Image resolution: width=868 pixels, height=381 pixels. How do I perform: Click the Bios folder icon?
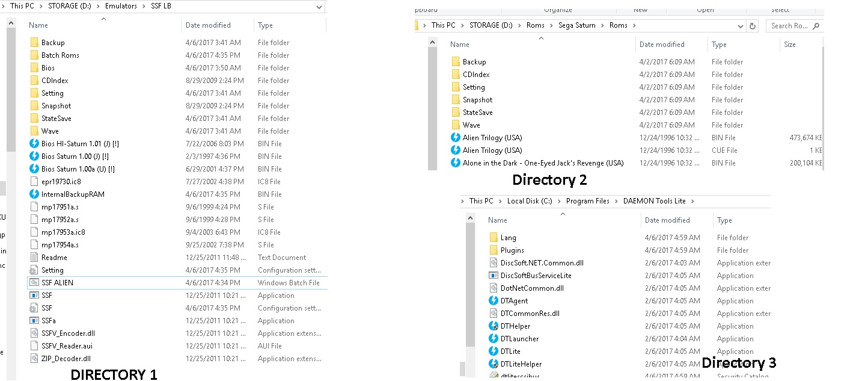[34, 68]
